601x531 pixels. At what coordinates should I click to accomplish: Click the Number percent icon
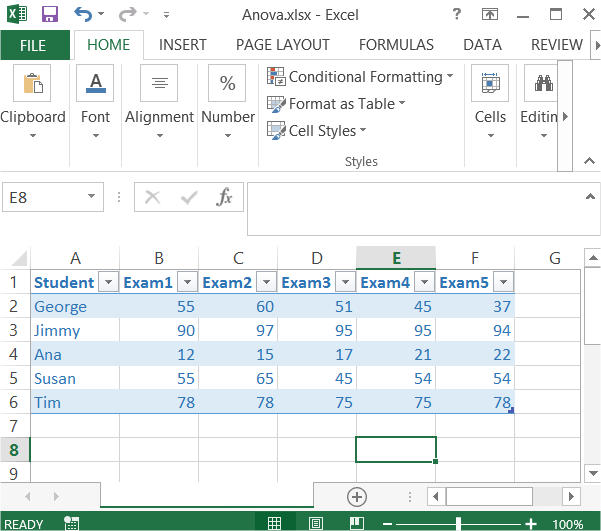point(227,83)
